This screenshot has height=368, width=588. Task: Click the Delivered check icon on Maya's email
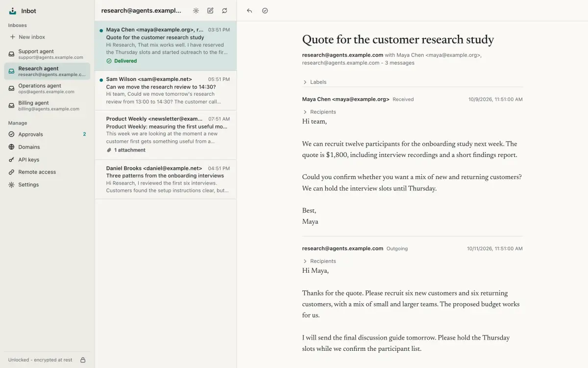tap(109, 61)
